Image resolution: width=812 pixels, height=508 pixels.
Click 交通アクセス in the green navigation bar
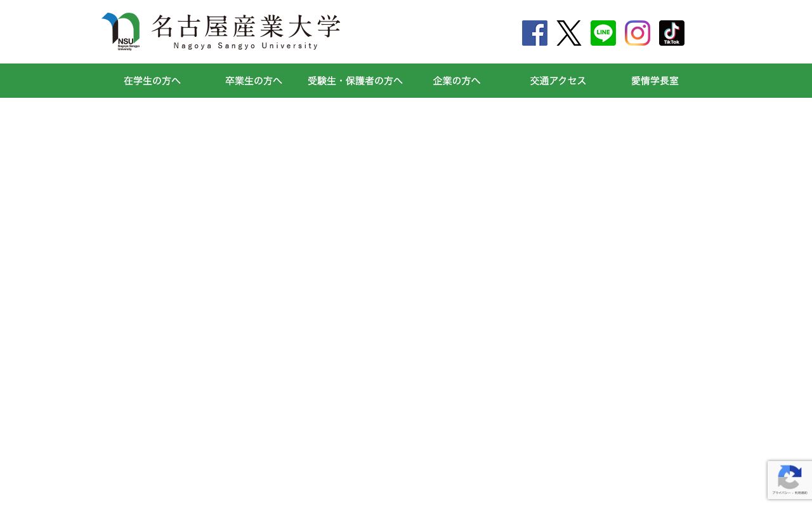click(558, 81)
